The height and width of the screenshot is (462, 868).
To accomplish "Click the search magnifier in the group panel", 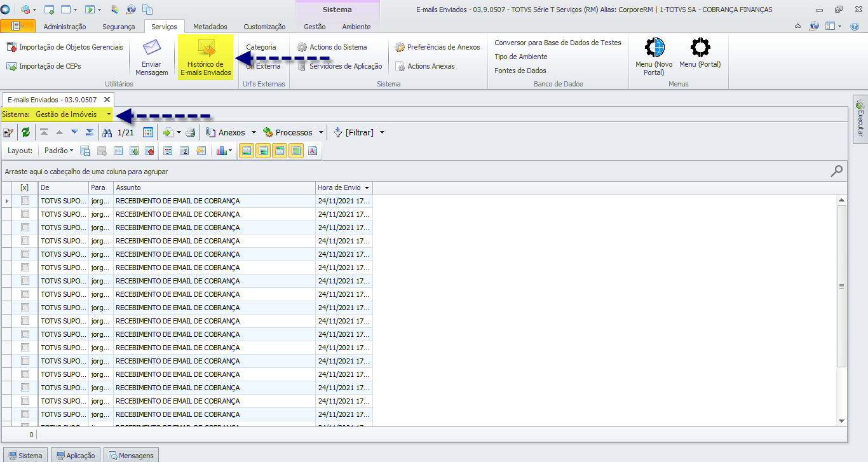I will click(837, 171).
